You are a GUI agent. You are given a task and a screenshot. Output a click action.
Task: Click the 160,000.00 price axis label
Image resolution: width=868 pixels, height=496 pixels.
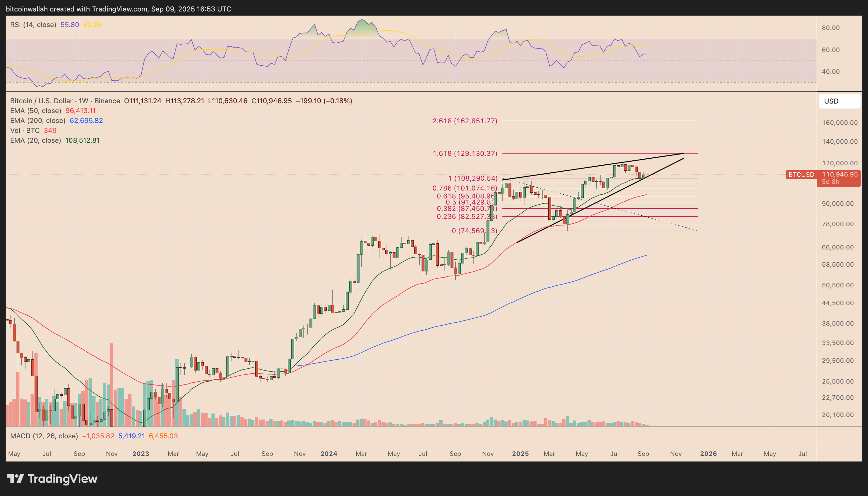(839, 123)
